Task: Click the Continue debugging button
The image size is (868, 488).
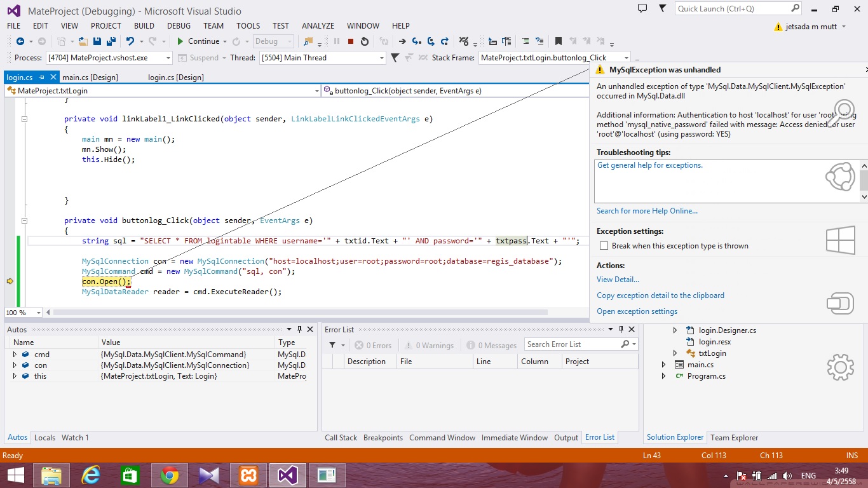Action: point(198,41)
